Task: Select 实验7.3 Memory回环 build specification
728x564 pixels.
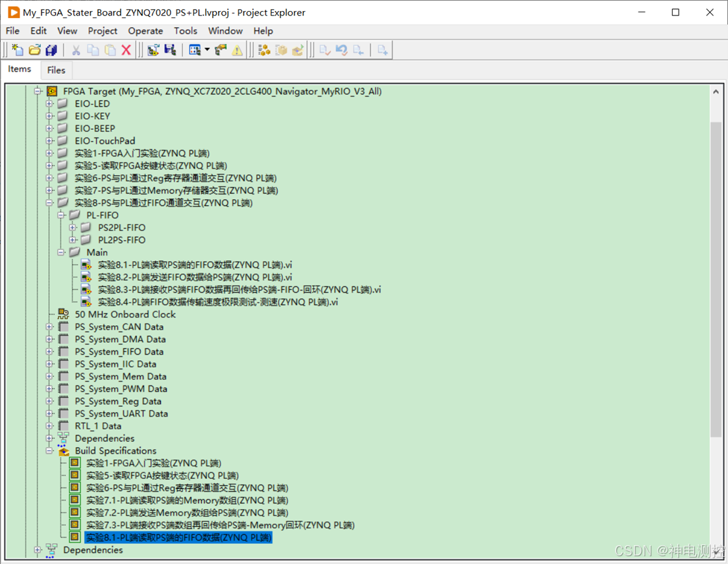Action: [x=220, y=525]
